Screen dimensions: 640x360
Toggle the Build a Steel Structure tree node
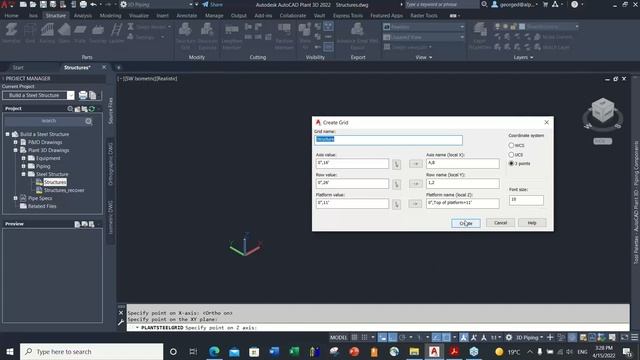pyautogui.click(x=7, y=134)
